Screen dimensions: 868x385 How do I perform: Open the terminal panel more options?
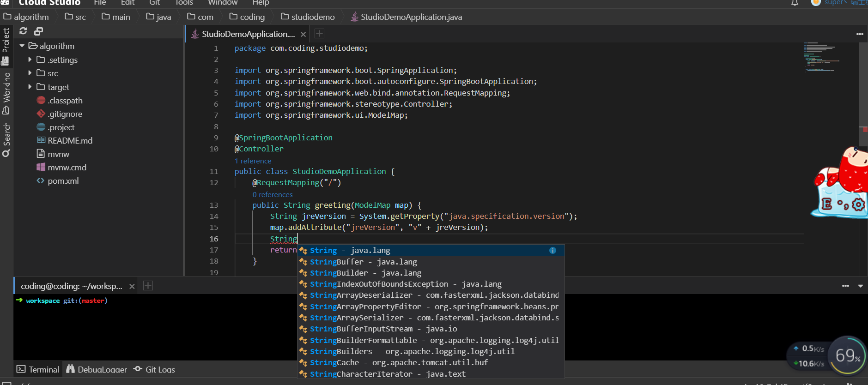coord(845,286)
